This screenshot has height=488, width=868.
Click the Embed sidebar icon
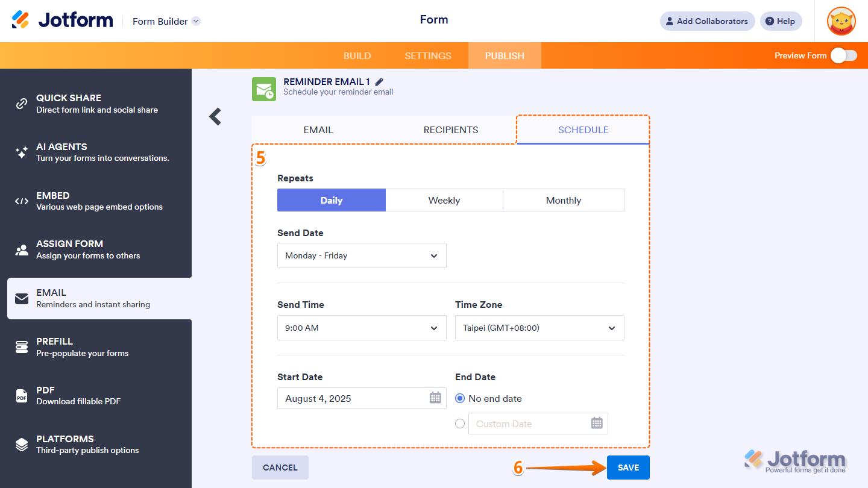point(22,201)
